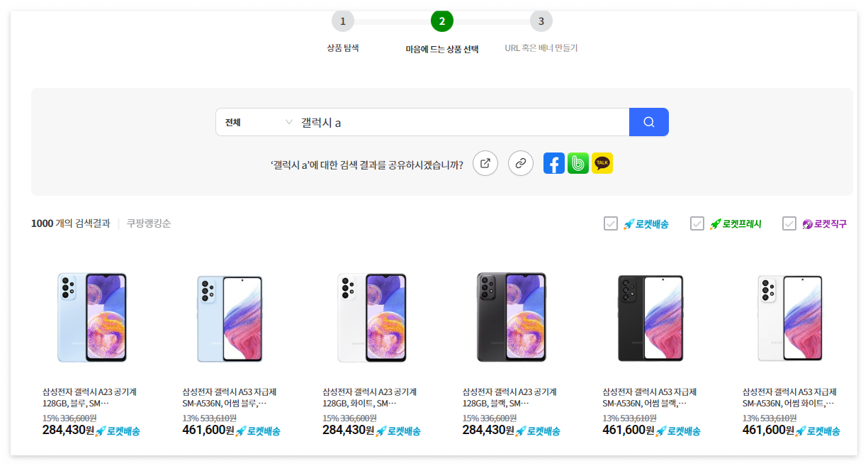Select step 1 상품 탐색

(x=342, y=21)
